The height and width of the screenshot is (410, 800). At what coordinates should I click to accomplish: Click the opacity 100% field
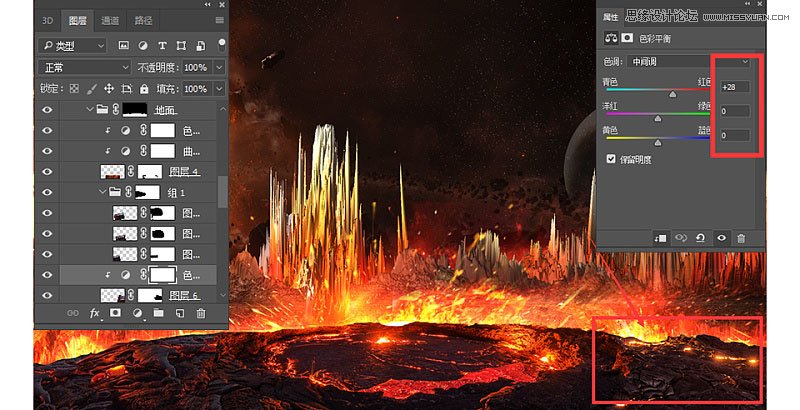tap(198, 67)
